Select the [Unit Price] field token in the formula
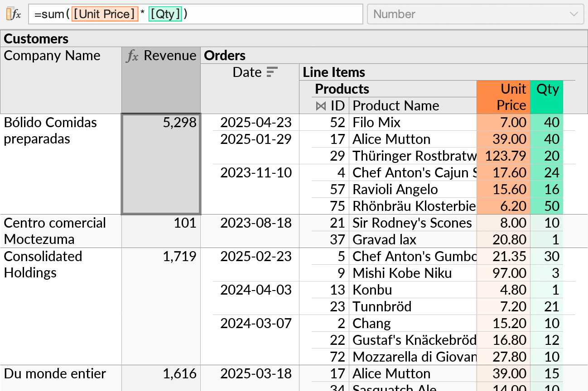588x391 pixels. pyautogui.click(x=105, y=14)
